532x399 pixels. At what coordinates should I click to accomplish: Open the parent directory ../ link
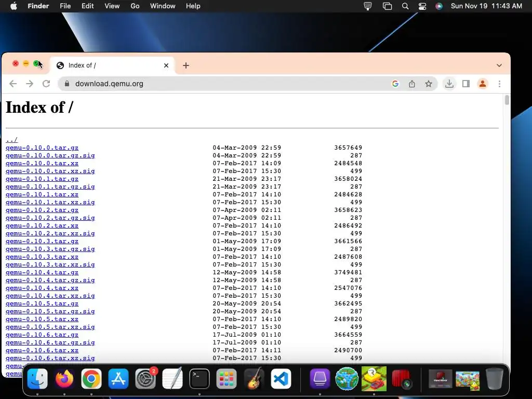[11, 140]
